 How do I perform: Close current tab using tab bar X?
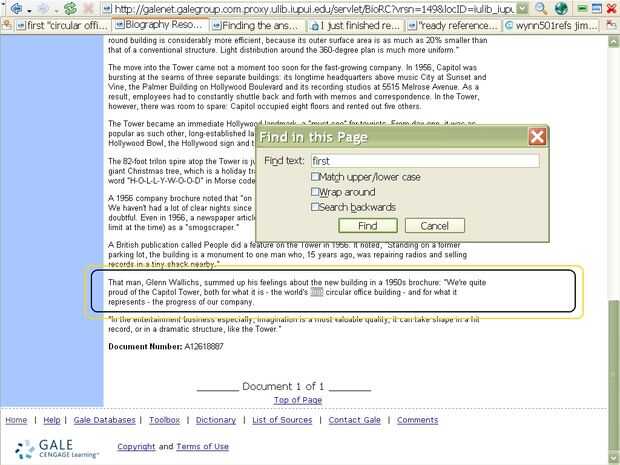click(611, 25)
